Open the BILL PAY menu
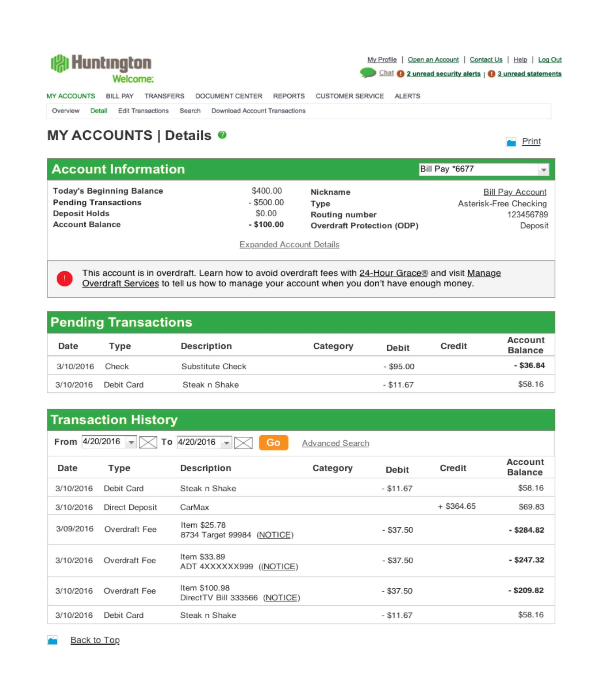608x700 pixels. tap(119, 96)
